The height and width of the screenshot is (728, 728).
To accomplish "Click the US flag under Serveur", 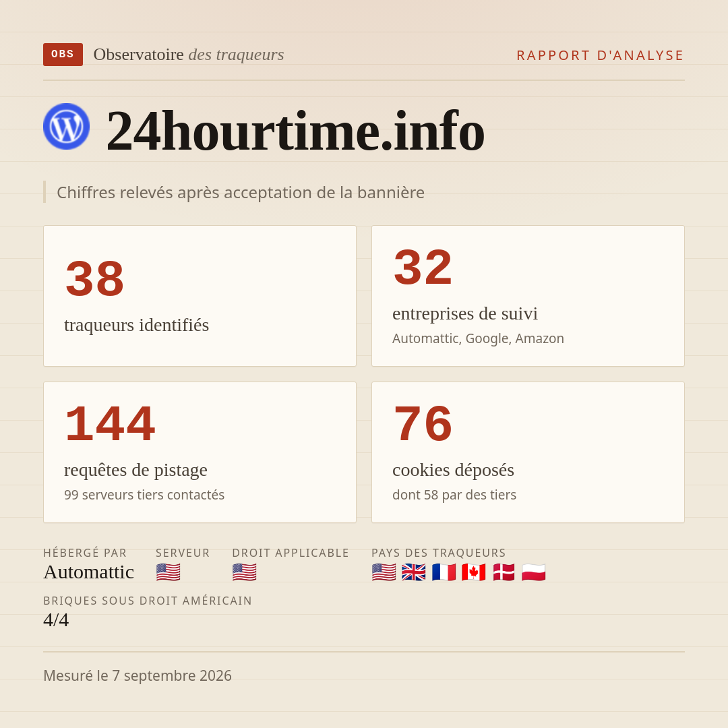I will (168, 572).
